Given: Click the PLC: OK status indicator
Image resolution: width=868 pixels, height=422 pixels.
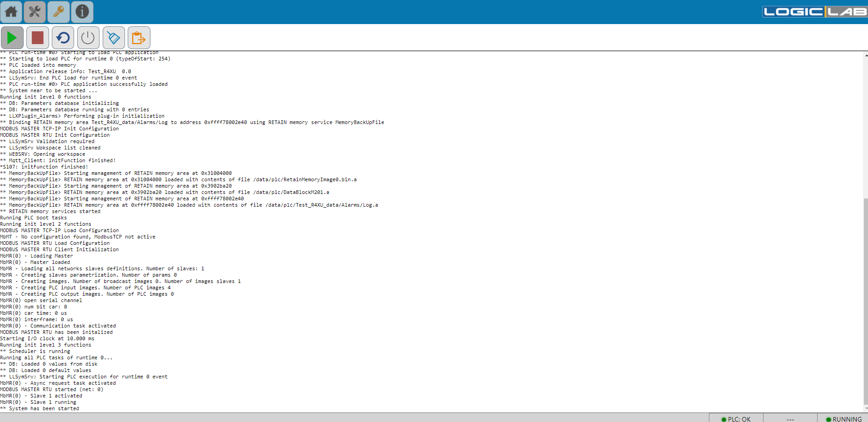Looking at the screenshot, I should pyautogui.click(x=736, y=419).
